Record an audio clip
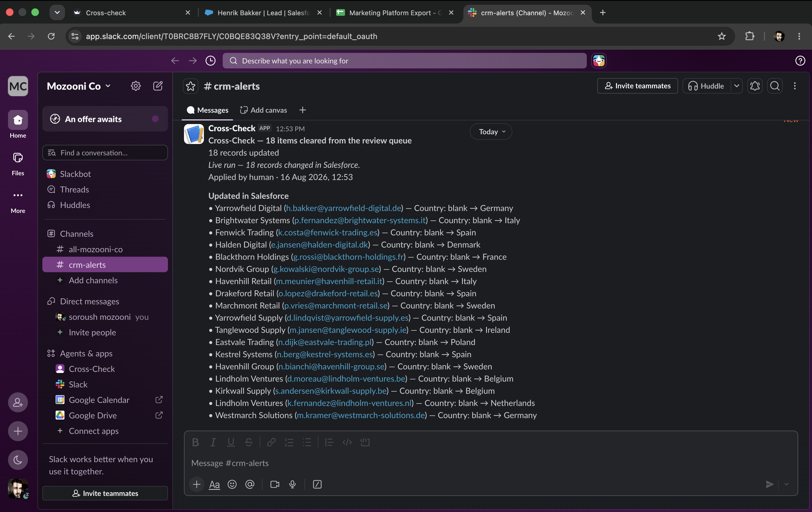The width and height of the screenshot is (812, 512). 292,484
